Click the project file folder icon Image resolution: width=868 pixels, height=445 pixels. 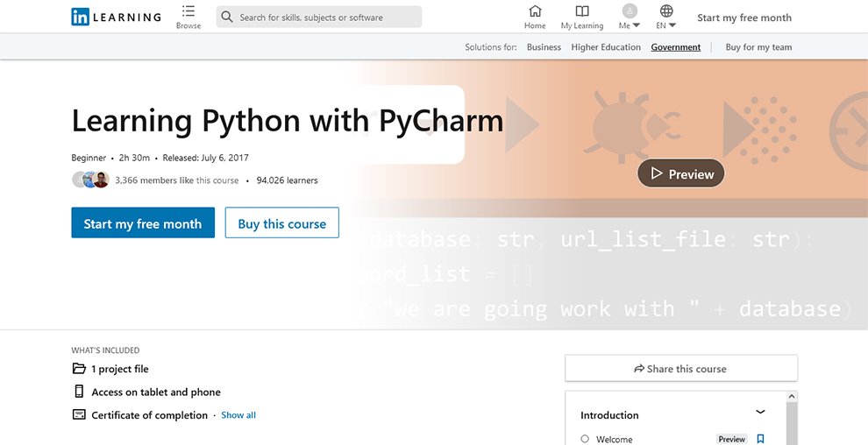(x=79, y=369)
